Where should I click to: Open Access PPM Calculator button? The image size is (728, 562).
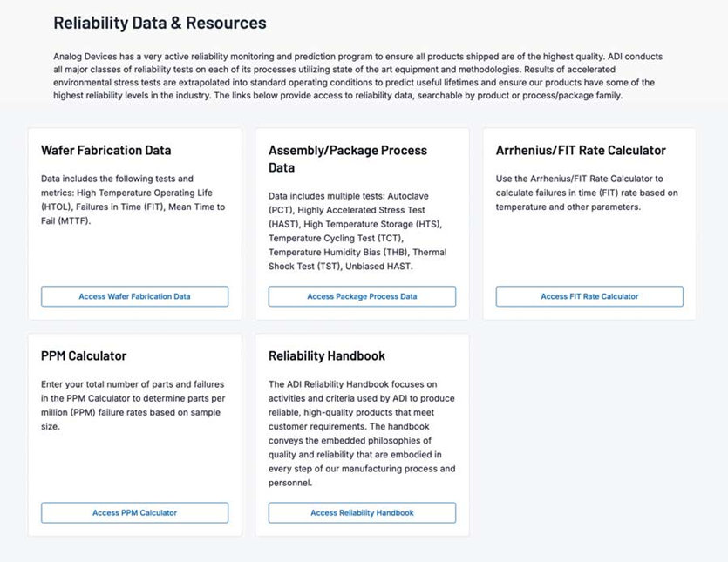coord(134,512)
